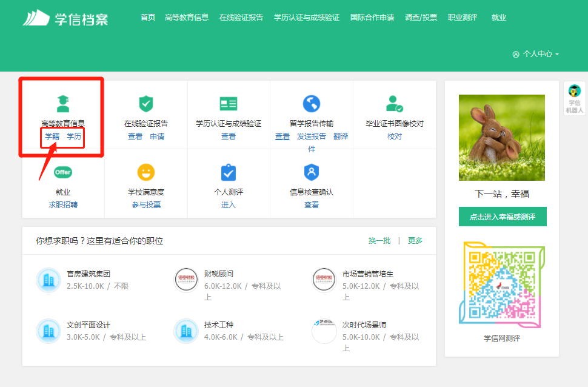The image size is (588, 387).
Task: Click the 高等教育信息 graduate icon
Action: (x=63, y=104)
